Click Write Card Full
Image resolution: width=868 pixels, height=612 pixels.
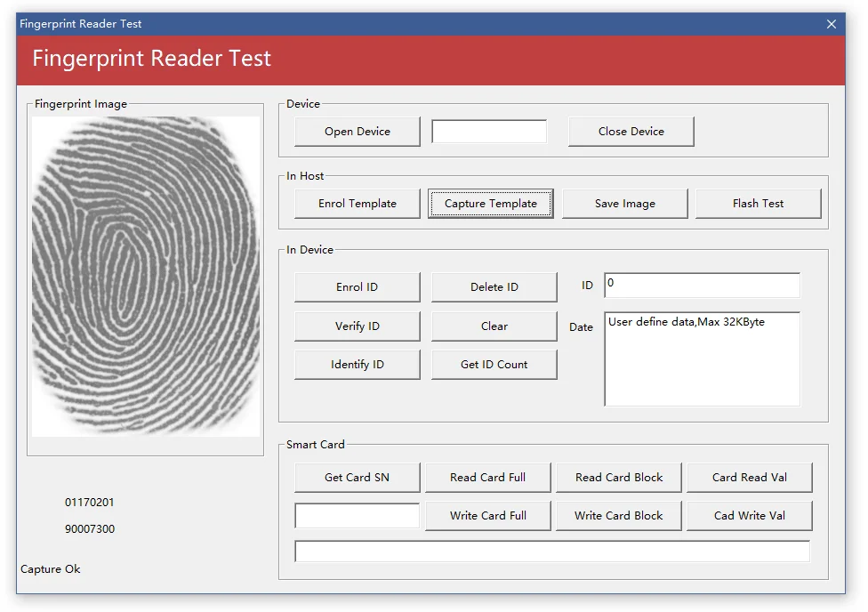[487, 515]
